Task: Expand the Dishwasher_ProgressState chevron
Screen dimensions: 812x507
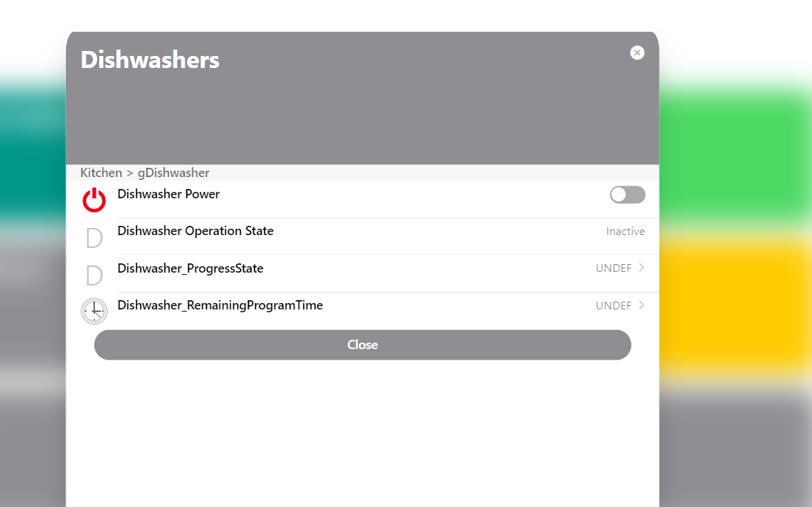Action: coord(641,268)
